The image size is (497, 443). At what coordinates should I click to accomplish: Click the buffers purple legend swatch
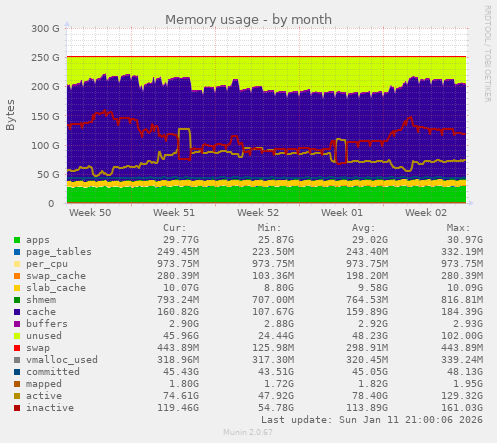pyautogui.click(x=17, y=324)
